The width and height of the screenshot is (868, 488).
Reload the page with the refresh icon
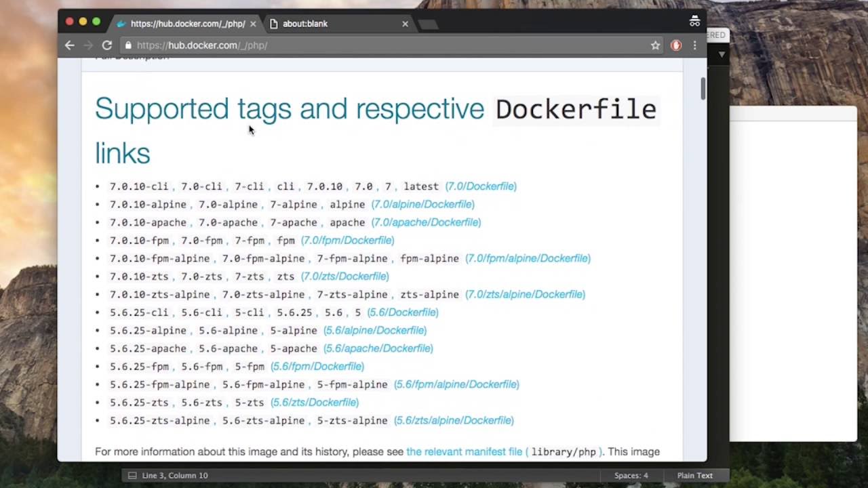click(x=106, y=45)
